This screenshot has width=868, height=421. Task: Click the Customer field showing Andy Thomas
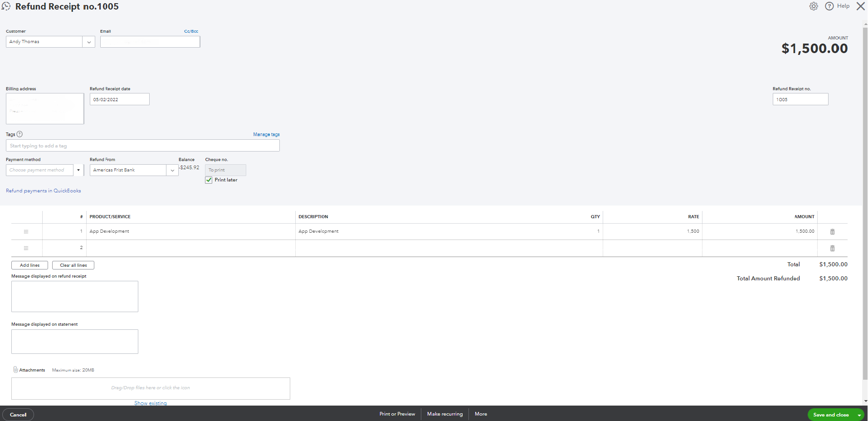(x=44, y=42)
